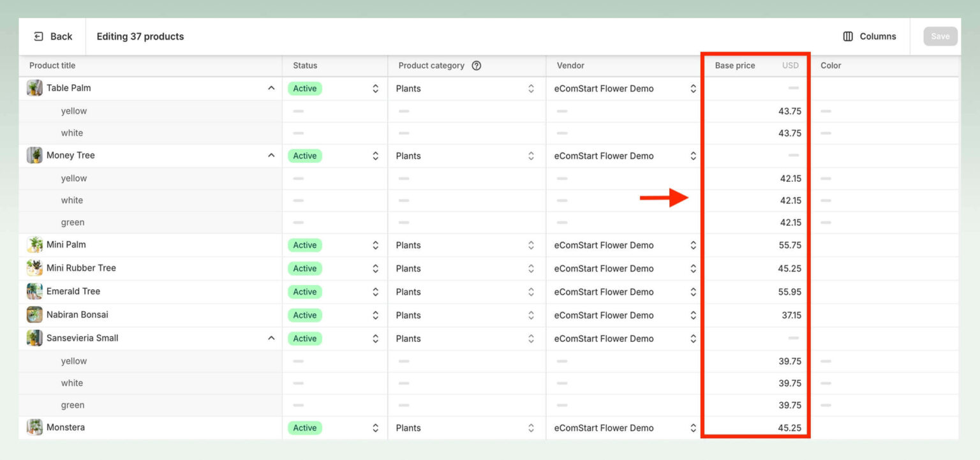Select the Monstera title cell
Image resolution: width=980 pixels, height=460 pixels.
151,427
